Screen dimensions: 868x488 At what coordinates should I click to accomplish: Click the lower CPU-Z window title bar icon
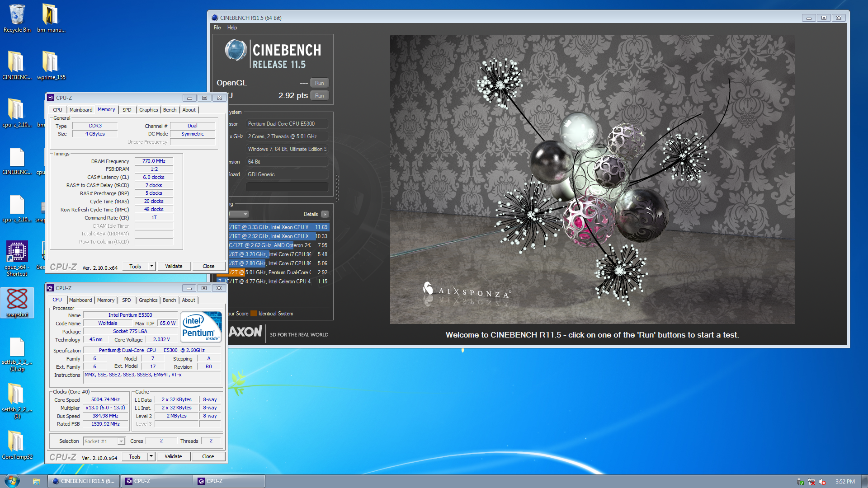click(51, 288)
